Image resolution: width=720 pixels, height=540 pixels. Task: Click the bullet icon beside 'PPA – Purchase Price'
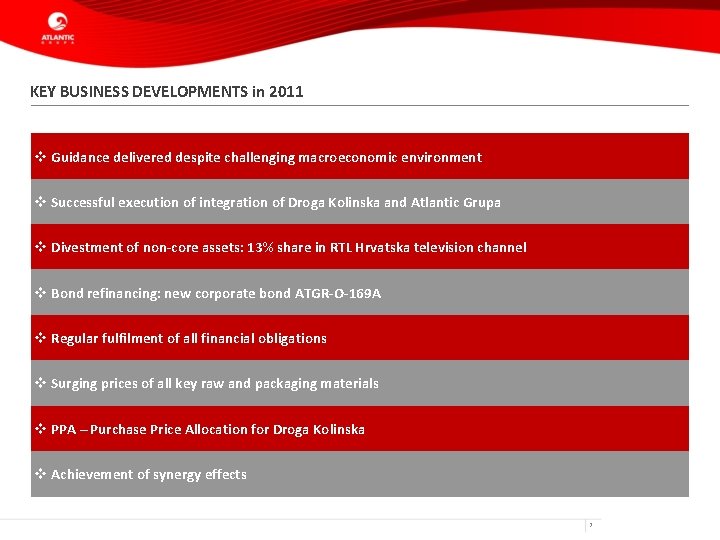tap(40, 428)
